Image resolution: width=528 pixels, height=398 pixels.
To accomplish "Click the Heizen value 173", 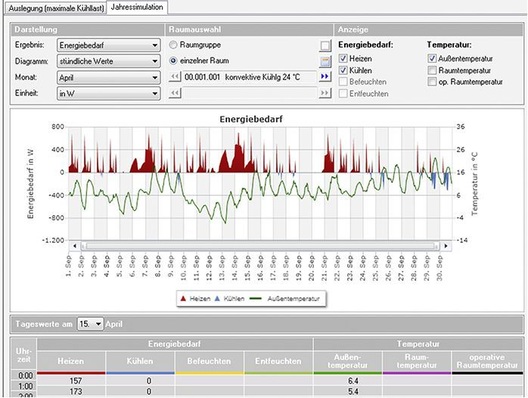I will [76, 392].
